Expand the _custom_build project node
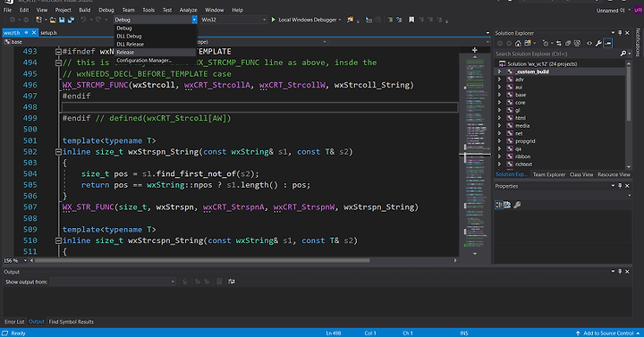Viewport: 644px width, 337px height. point(499,72)
